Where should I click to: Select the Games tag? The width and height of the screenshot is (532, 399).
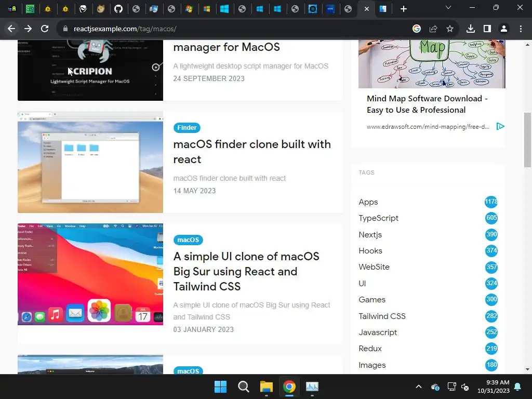pyautogui.click(x=372, y=300)
